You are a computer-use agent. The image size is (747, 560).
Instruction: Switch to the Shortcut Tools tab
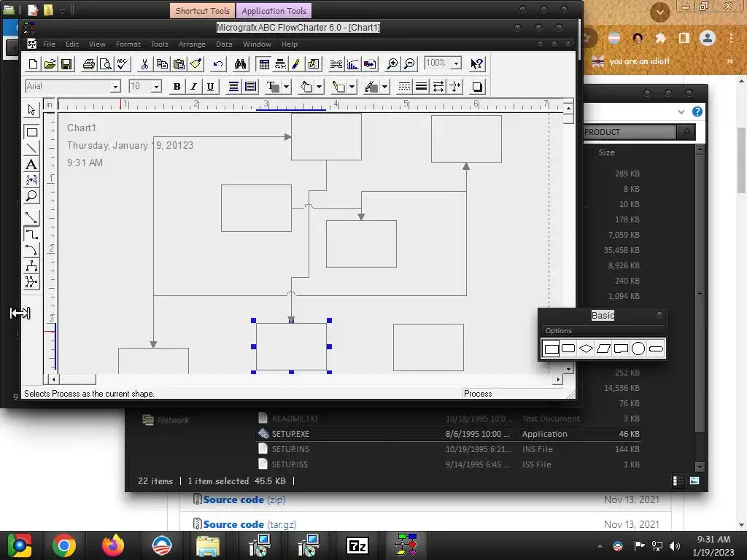203,10
